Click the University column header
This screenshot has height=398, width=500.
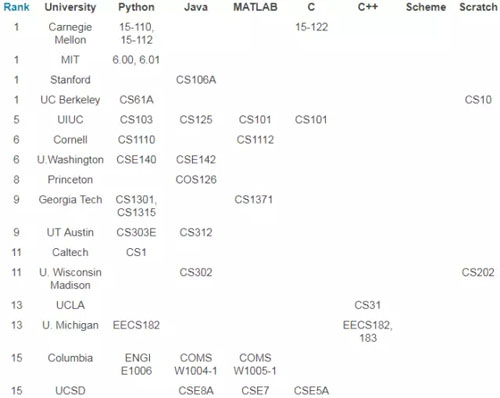pos(70,7)
